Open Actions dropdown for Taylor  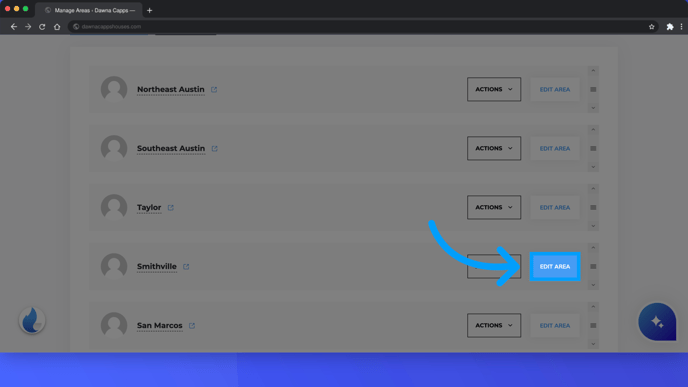(494, 207)
